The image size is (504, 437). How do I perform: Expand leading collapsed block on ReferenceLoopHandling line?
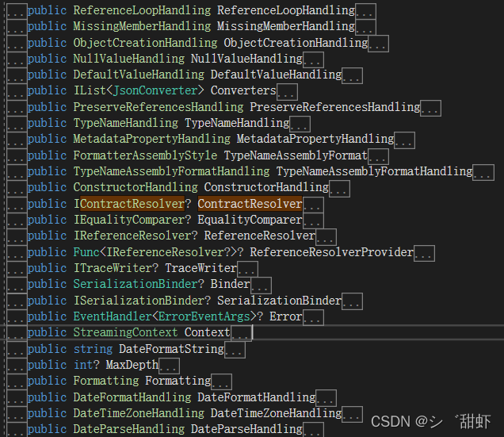pos(17,12)
